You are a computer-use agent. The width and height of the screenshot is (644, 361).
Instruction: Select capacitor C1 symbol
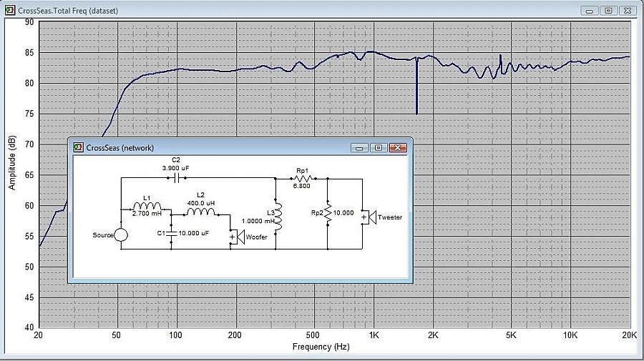pos(171,233)
